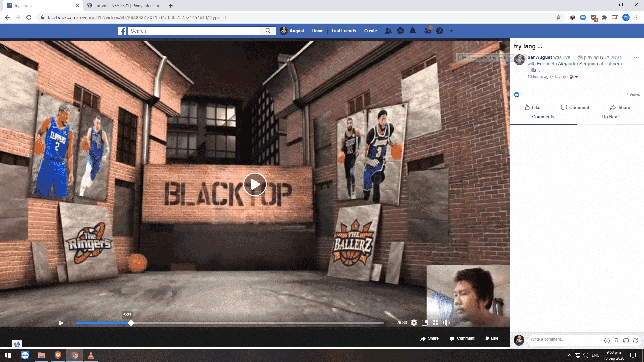Go to Home in Facebook header
Viewport: 644px width, 362px height.
pyautogui.click(x=318, y=31)
